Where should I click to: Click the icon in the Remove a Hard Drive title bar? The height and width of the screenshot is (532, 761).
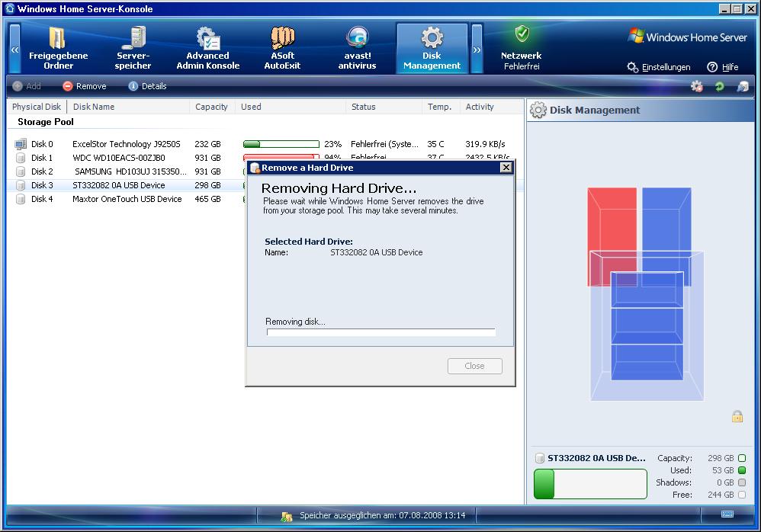tap(255, 168)
